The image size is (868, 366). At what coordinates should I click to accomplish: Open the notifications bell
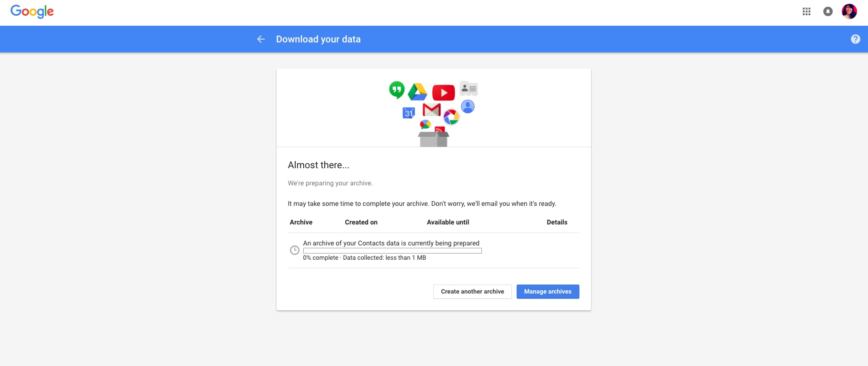point(828,11)
